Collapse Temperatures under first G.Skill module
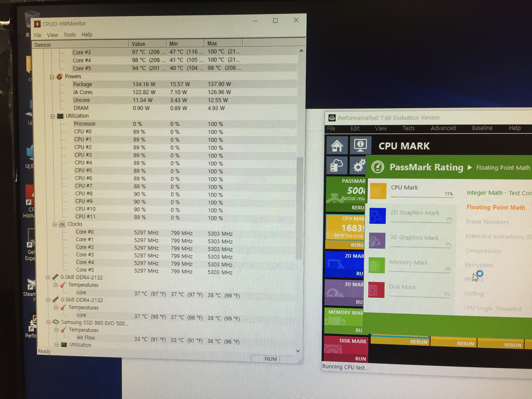532x399 pixels. tap(56, 285)
